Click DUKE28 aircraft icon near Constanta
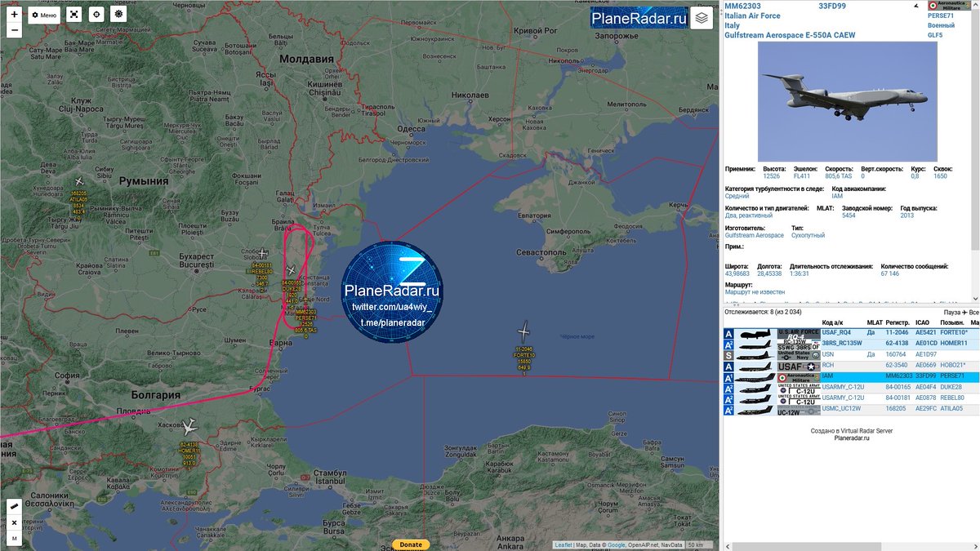 [292, 271]
